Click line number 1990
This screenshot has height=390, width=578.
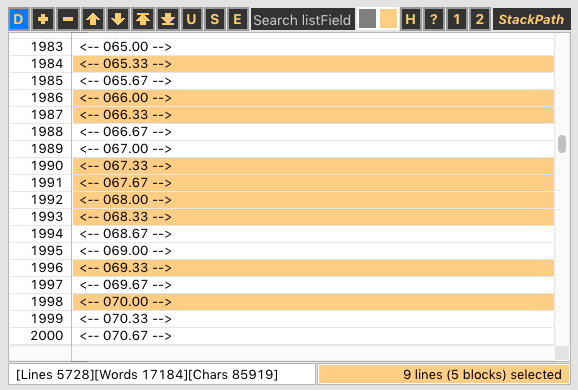[x=47, y=166]
